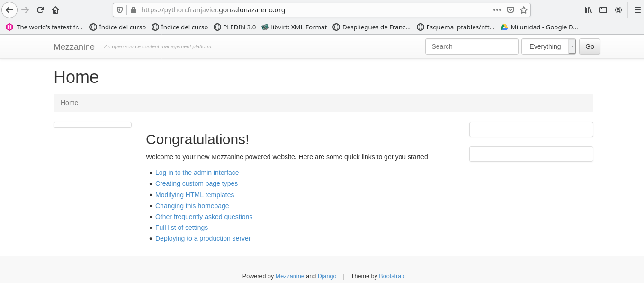The height and width of the screenshot is (283, 644).
Task: Click the 'Congratulations!' heading text
Action: [197, 139]
